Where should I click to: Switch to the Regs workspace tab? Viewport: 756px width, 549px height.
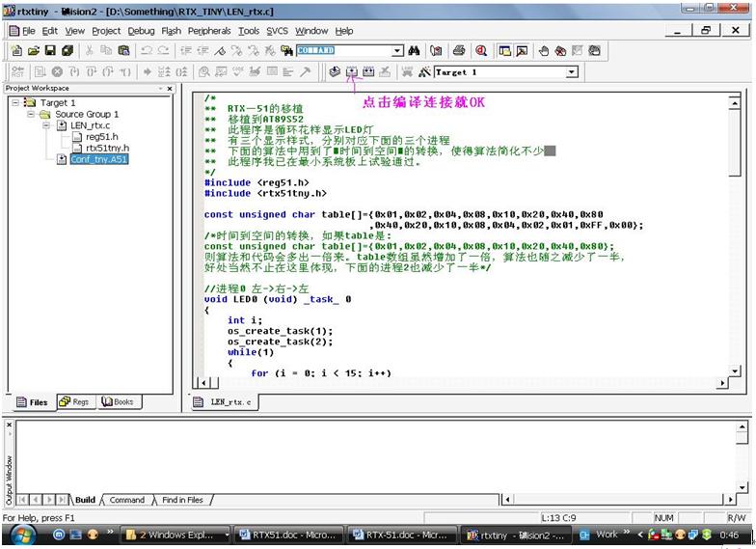point(74,401)
